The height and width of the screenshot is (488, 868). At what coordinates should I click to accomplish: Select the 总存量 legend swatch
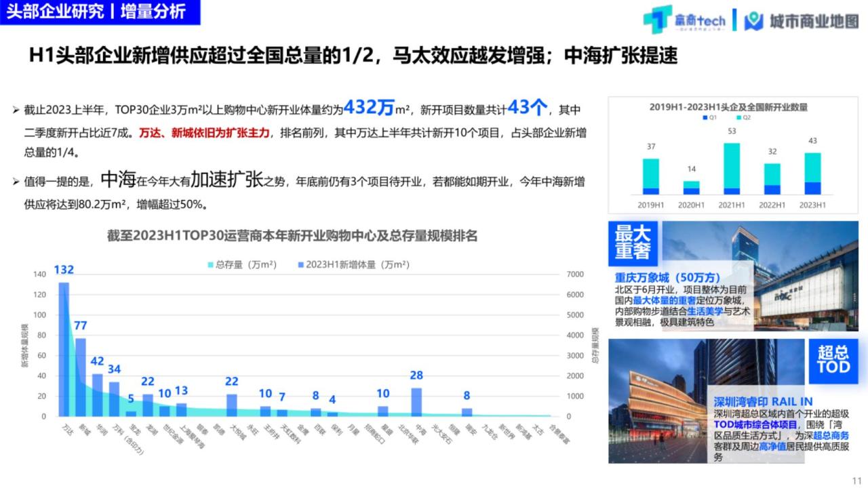click(x=210, y=265)
